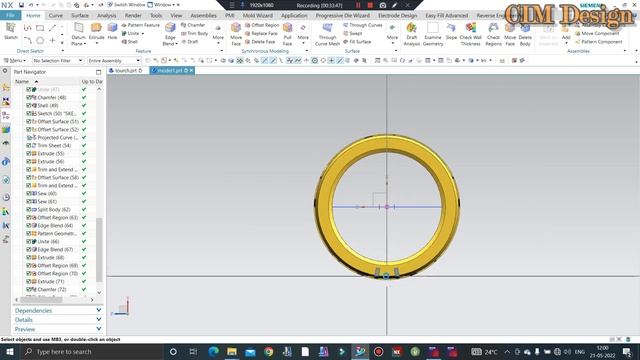Select the rectangle sketch tool

[40, 28]
